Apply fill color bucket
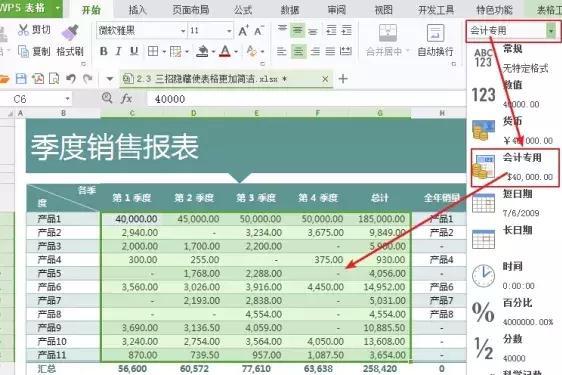The image size is (562, 375). pyautogui.click(x=203, y=52)
